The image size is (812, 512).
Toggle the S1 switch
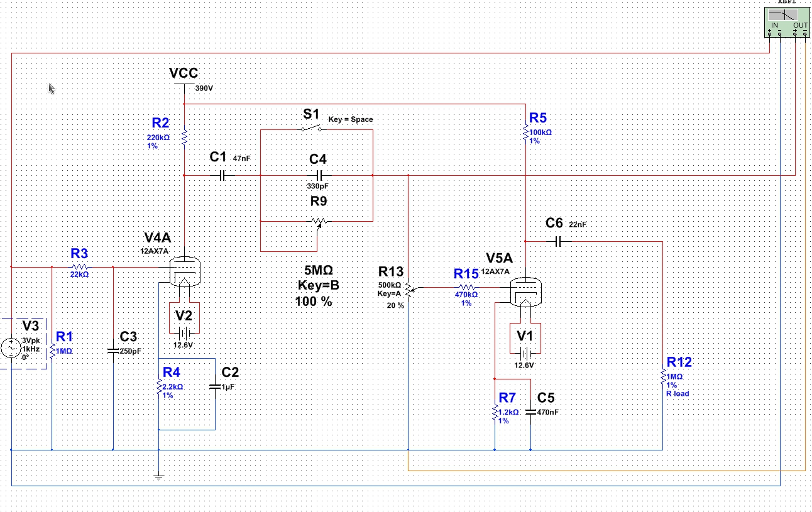point(310,129)
